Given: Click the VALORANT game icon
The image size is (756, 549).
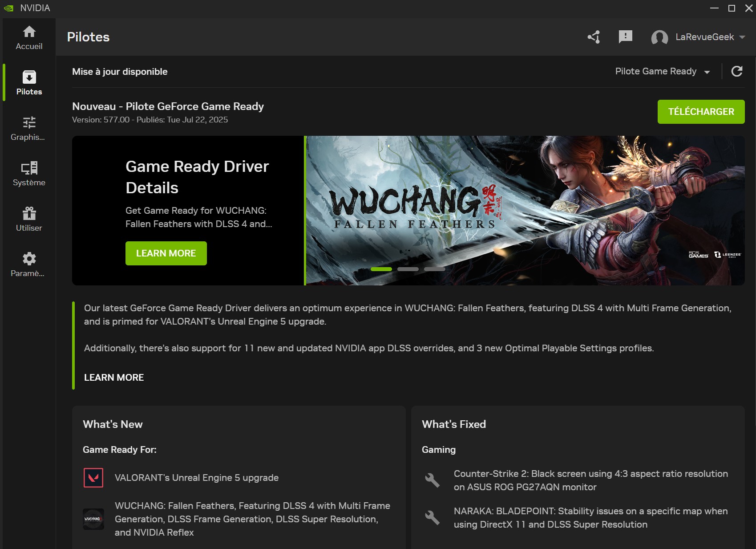Looking at the screenshot, I should [x=93, y=478].
